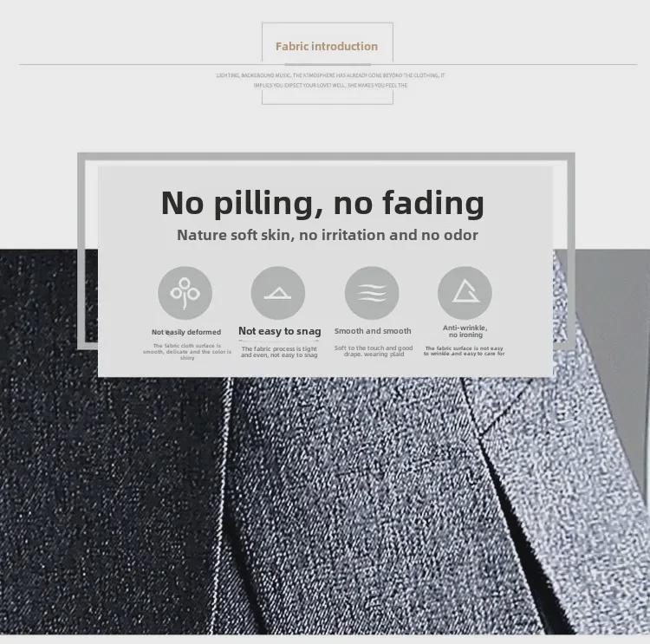Click 'Nature soft skin, no irritation' subtitle

(x=328, y=235)
